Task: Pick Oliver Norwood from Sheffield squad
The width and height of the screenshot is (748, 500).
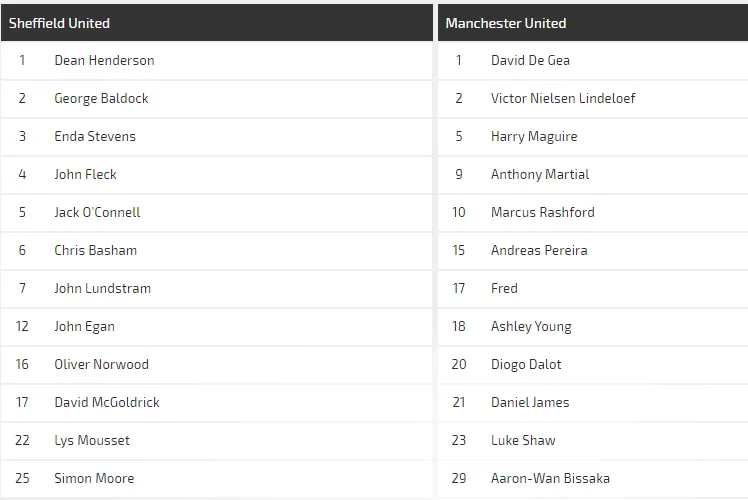Action: [101, 364]
